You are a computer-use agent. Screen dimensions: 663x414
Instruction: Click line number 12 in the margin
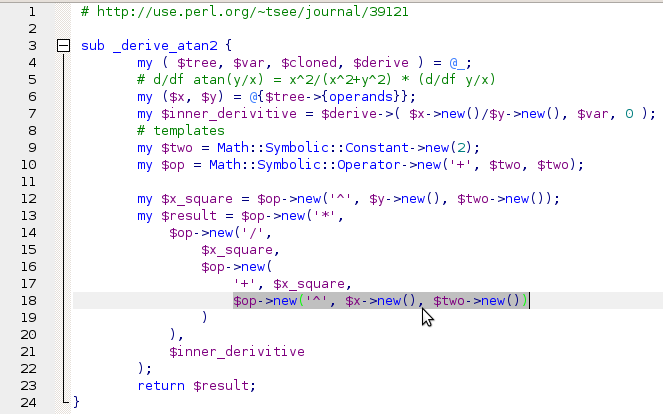click(29, 199)
